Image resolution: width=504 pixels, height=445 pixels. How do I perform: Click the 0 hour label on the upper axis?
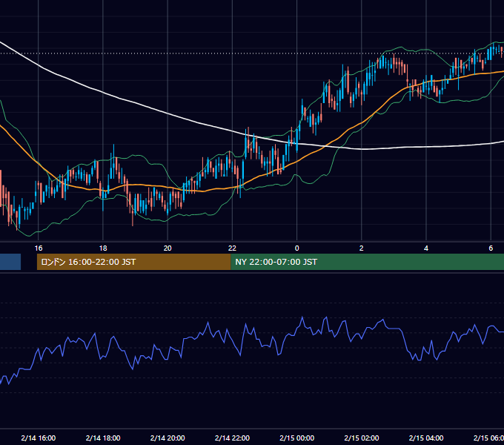click(296, 248)
